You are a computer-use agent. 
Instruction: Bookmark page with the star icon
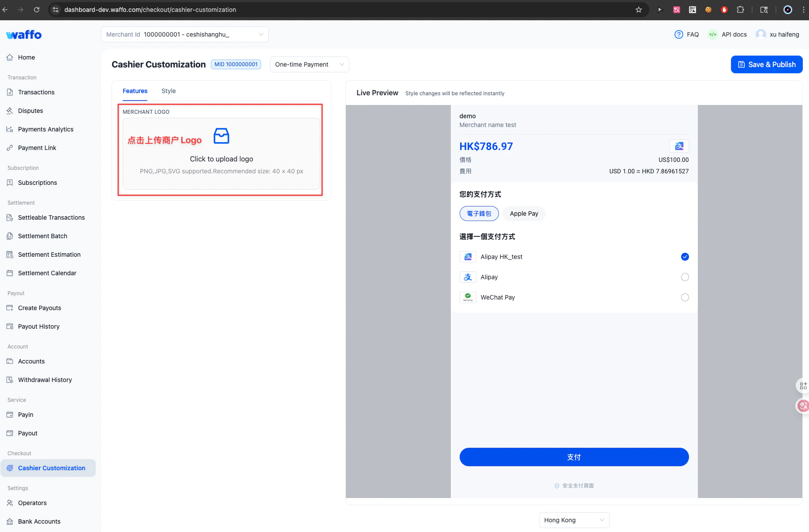[x=639, y=10]
